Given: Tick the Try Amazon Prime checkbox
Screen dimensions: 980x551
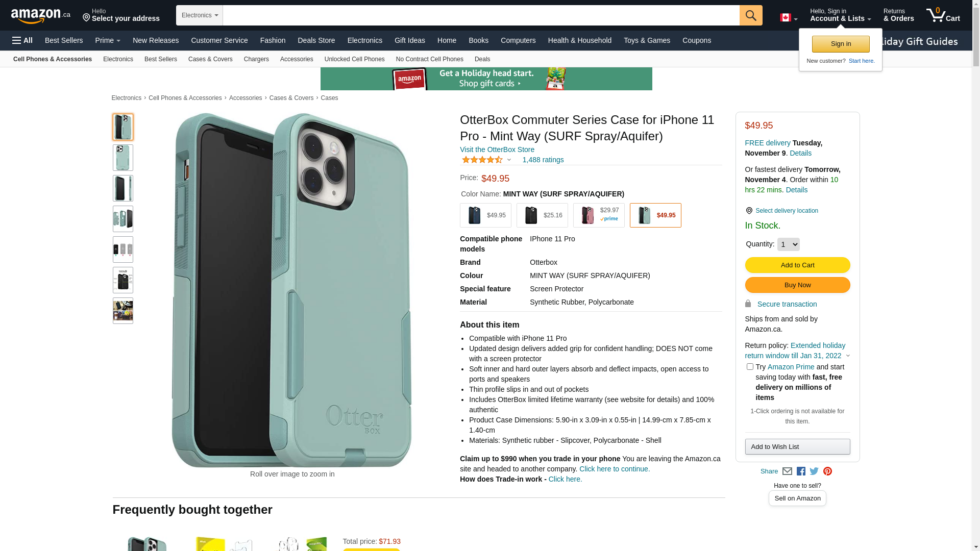Looking at the screenshot, I should [750, 367].
